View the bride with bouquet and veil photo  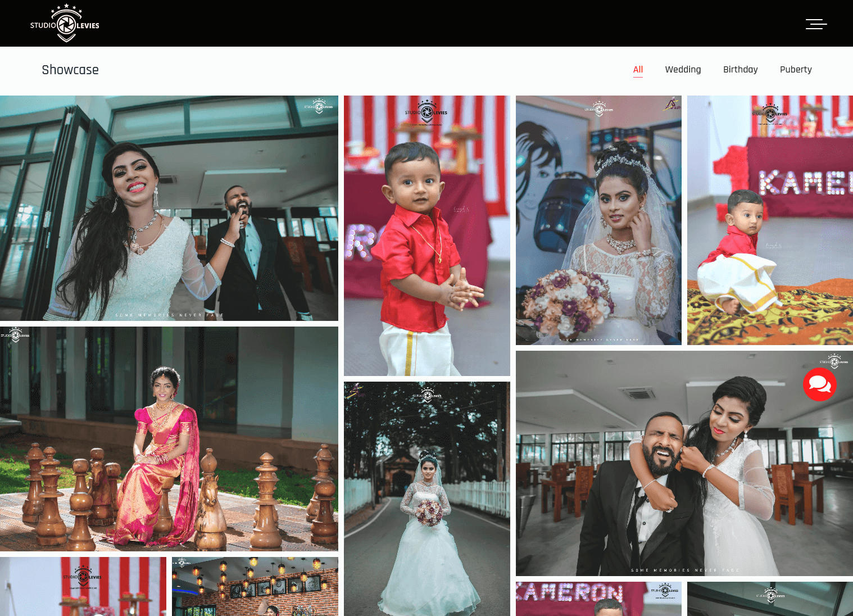point(598,220)
